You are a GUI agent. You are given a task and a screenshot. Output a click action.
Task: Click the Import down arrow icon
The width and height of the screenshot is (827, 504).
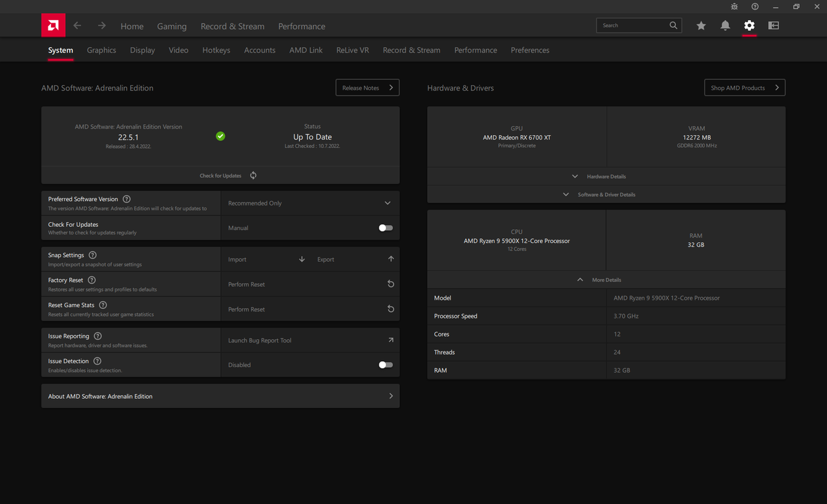click(302, 259)
